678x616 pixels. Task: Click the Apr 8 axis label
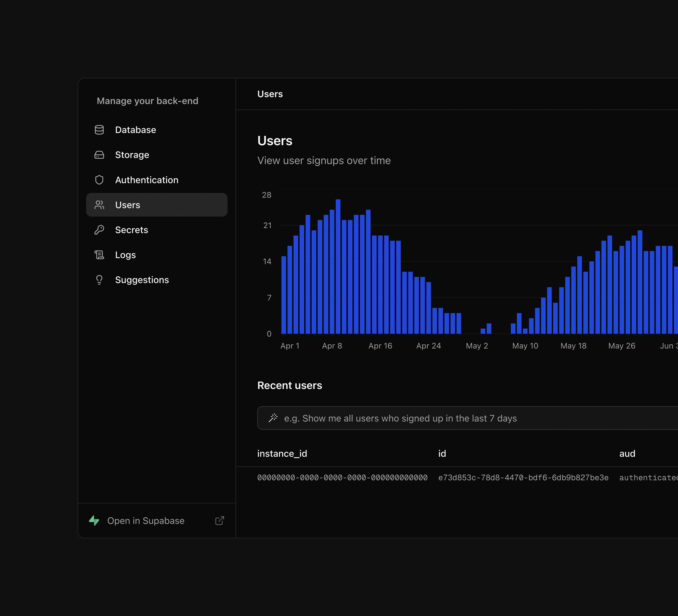point(332,346)
